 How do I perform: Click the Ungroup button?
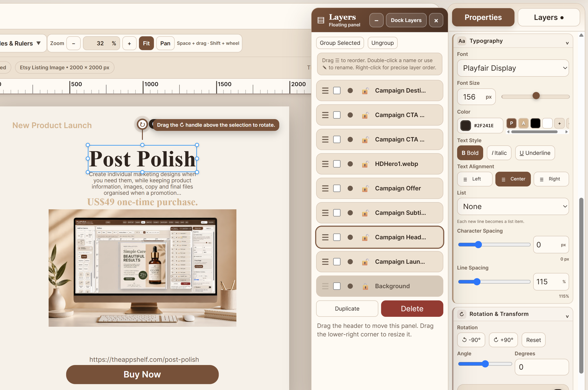coord(383,43)
